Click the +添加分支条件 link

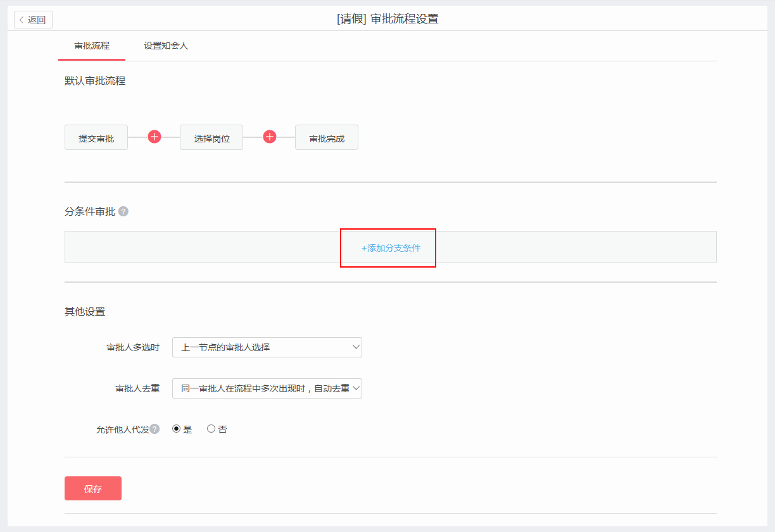[x=391, y=248]
